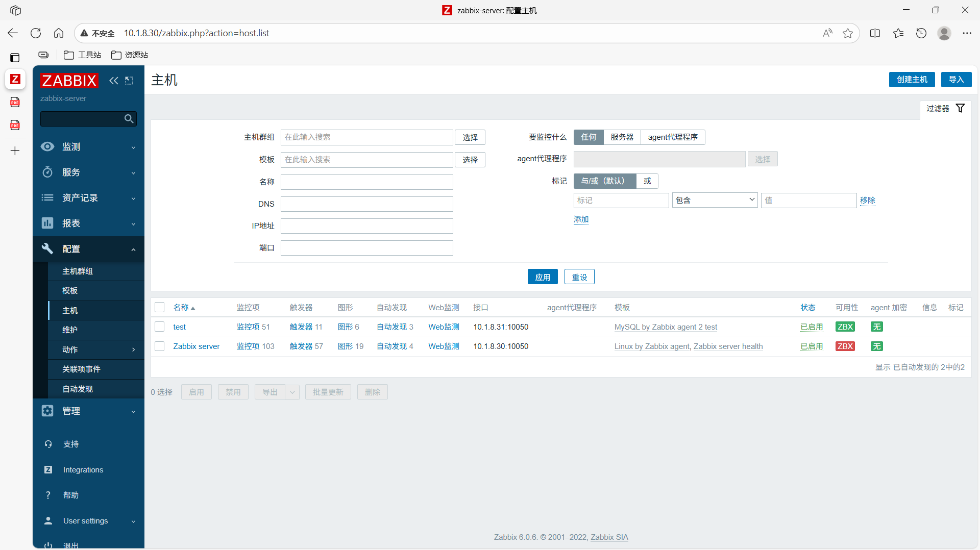Click the workspaces icon in title bar
980x550 pixels.
coord(15,10)
